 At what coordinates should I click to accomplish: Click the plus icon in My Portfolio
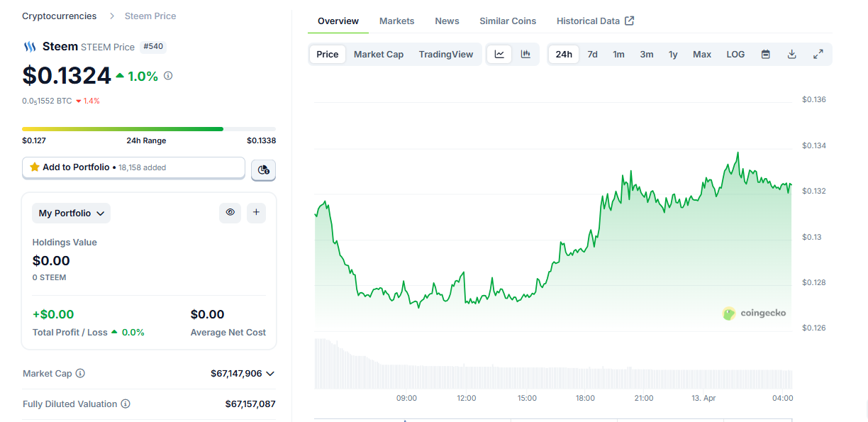click(256, 213)
